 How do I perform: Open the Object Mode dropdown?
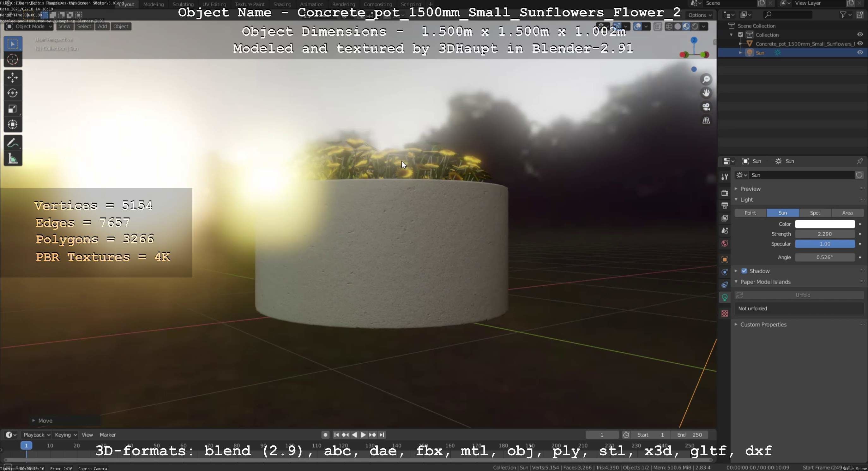(x=29, y=27)
